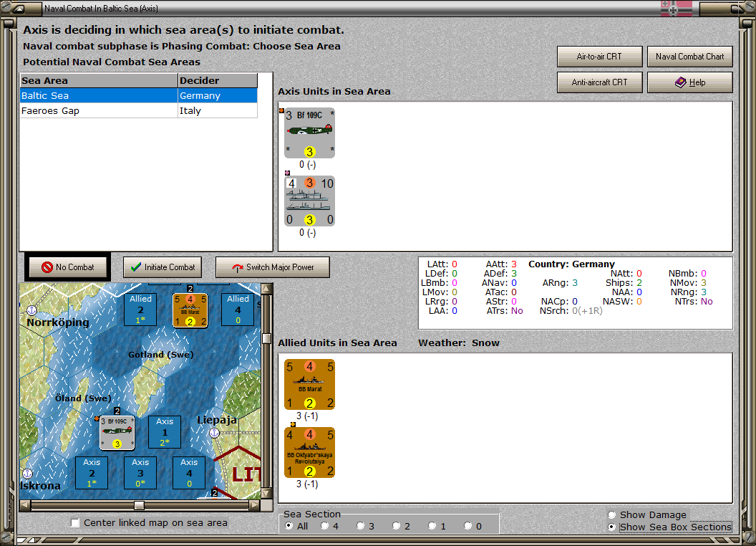Image resolution: width=756 pixels, height=546 pixels.
Task: Click the Axis sea box section 4 on map
Action: point(189,473)
